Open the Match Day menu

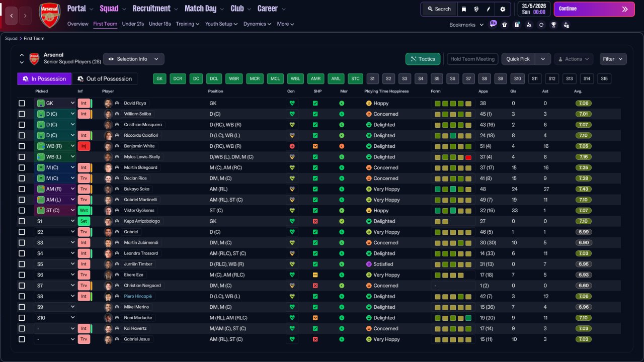(x=205, y=9)
